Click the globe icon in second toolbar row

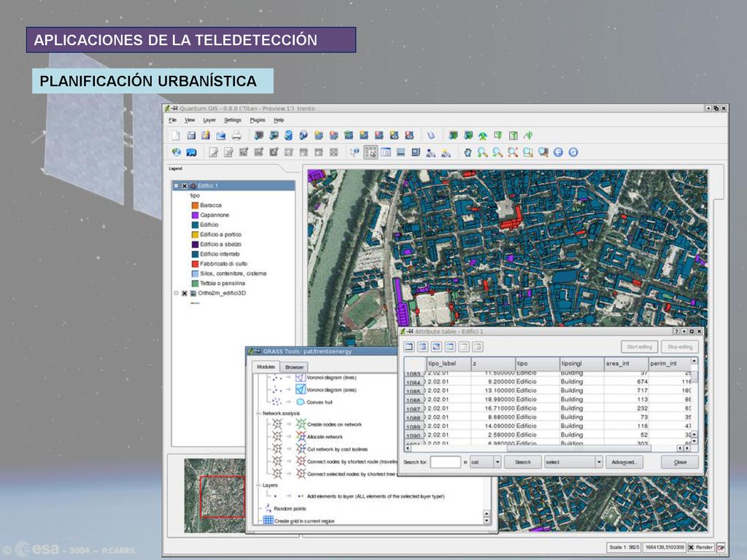pyautogui.click(x=177, y=152)
